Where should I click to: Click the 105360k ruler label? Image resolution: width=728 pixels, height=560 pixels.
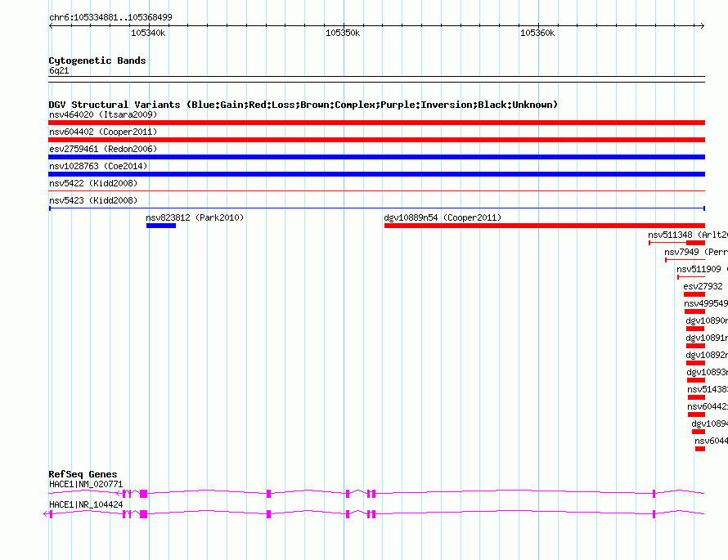[x=537, y=33]
